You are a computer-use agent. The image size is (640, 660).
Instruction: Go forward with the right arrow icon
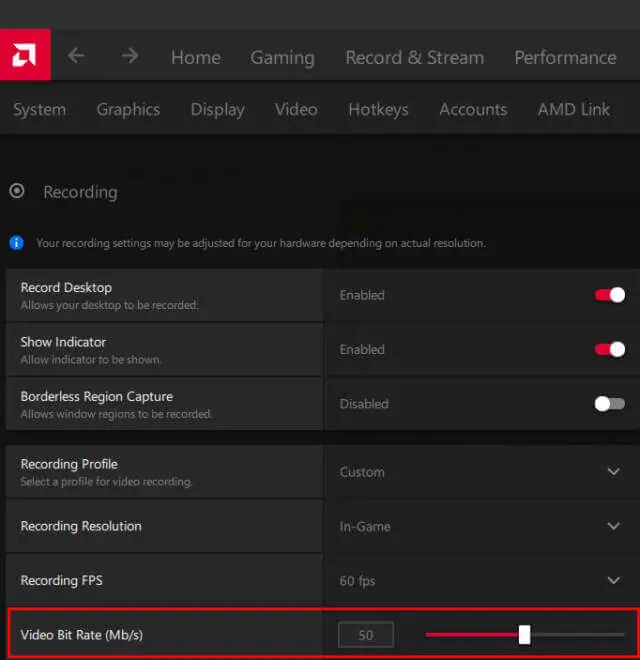pyautogui.click(x=130, y=56)
